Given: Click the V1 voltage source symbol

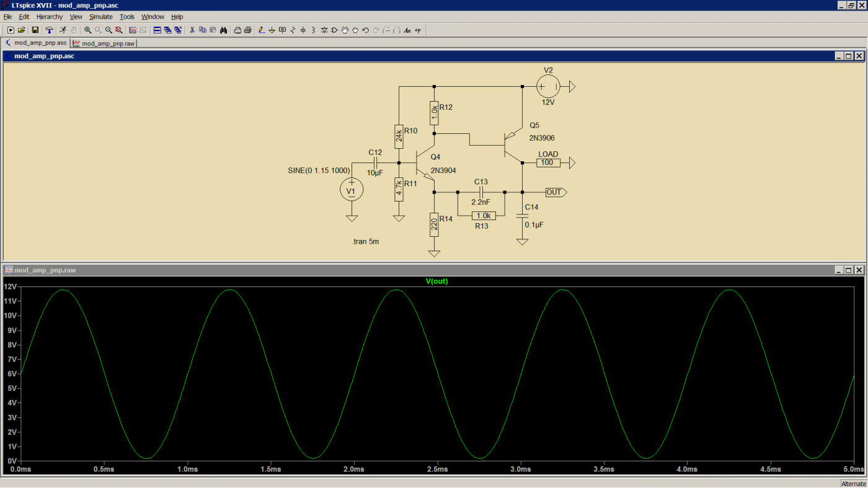Looking at the screenshot, I should point(352,190).
